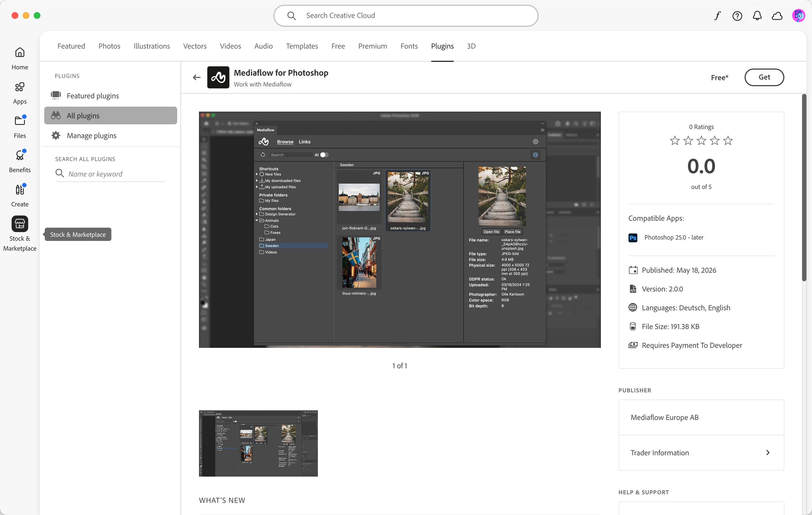Click the payment icon beside Requires Payment

coord(633,345)
